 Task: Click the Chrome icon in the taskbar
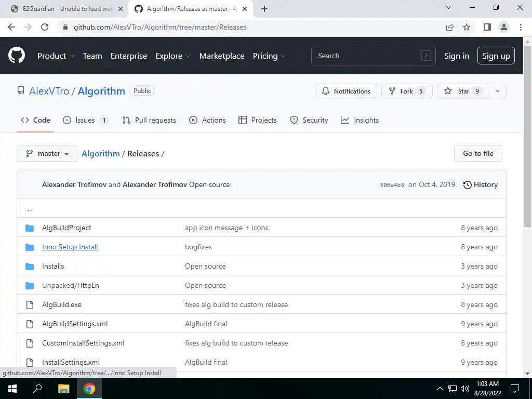89,389
